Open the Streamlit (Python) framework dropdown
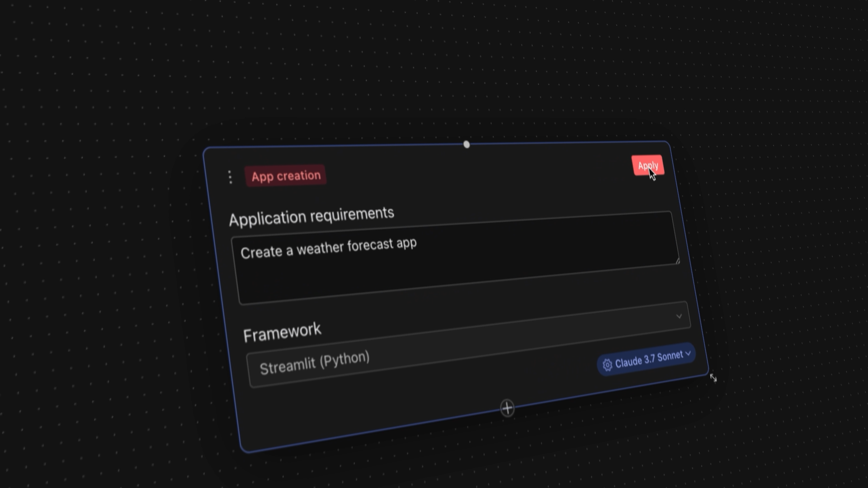868x488 pixels. click(x=469, y=344)
